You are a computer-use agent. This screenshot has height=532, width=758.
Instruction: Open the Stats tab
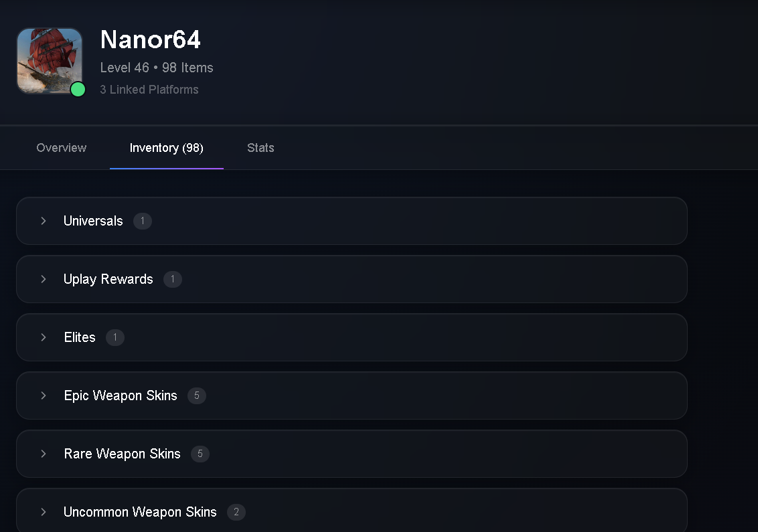click(260, 148)
